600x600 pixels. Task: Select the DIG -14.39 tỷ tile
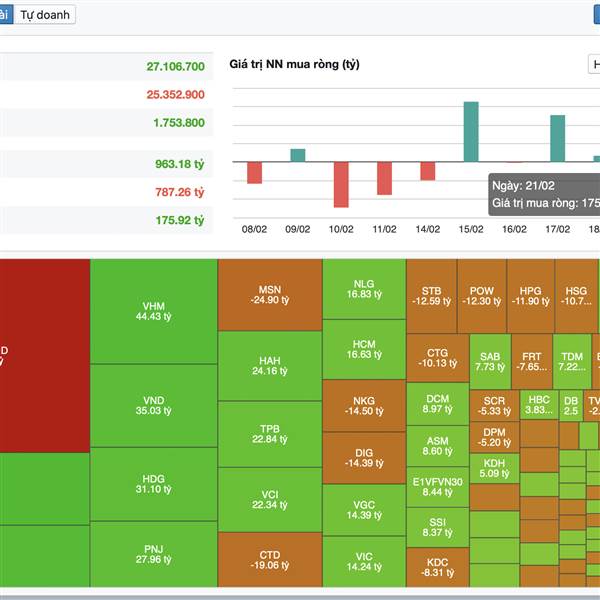point(364,458)
